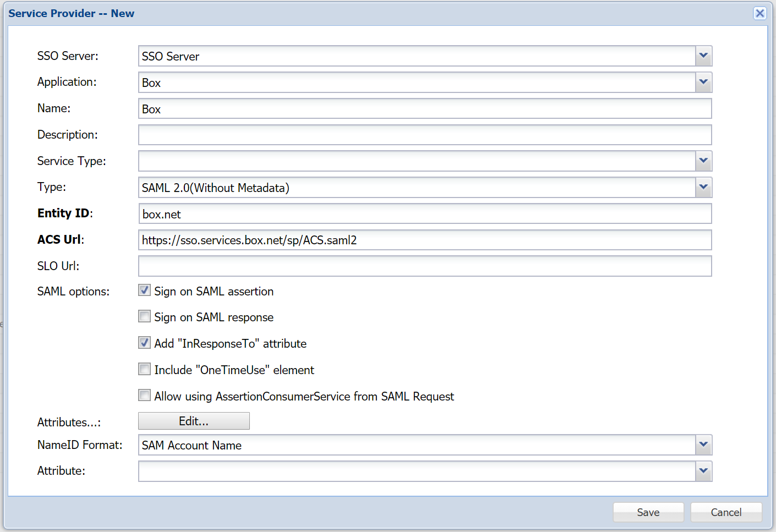Open the NameID Format dropdown
The height and width of the screenshot is (532, 776).
point(703,445)
